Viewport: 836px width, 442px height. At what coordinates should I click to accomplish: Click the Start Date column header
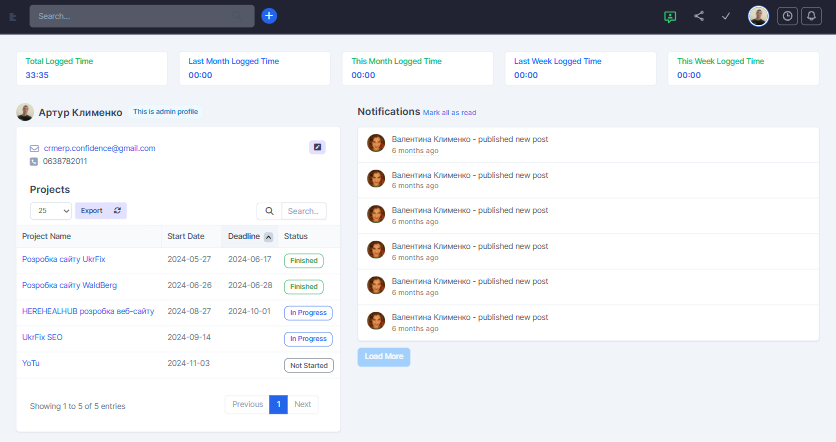[x=186, y=237]
